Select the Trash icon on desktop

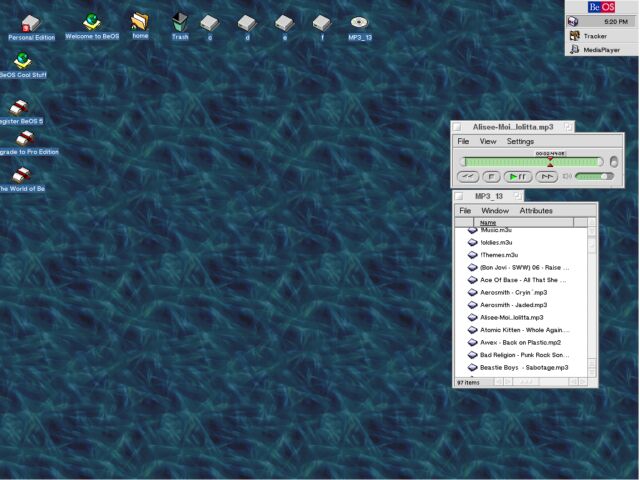[x=180, y=22]
